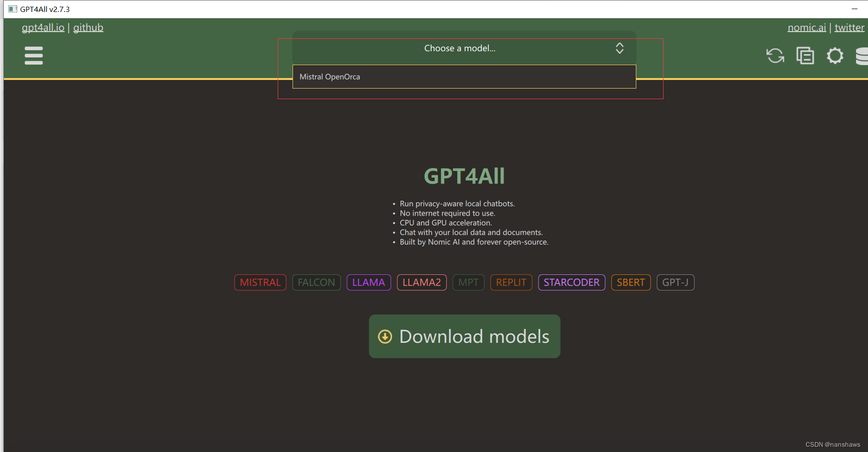Open the nomic.ai link
The height and width of the screenshot is (452, 868).
(x=807, y=28)
